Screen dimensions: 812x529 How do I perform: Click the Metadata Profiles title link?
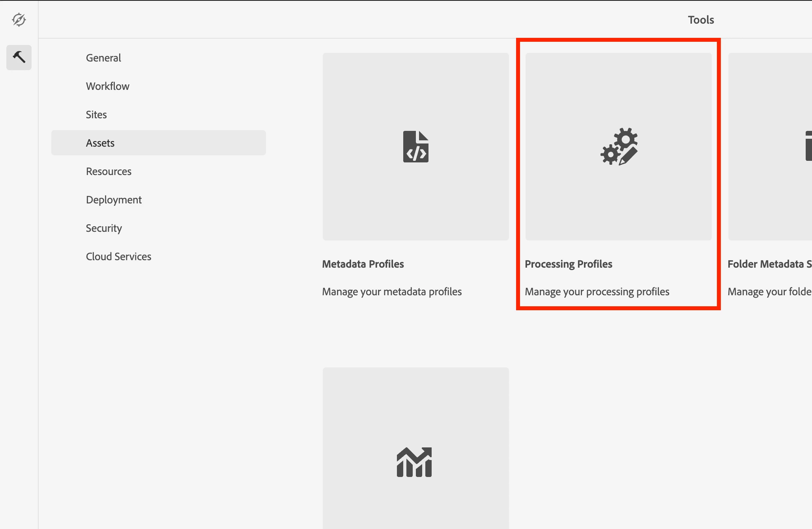click(363, 264)
